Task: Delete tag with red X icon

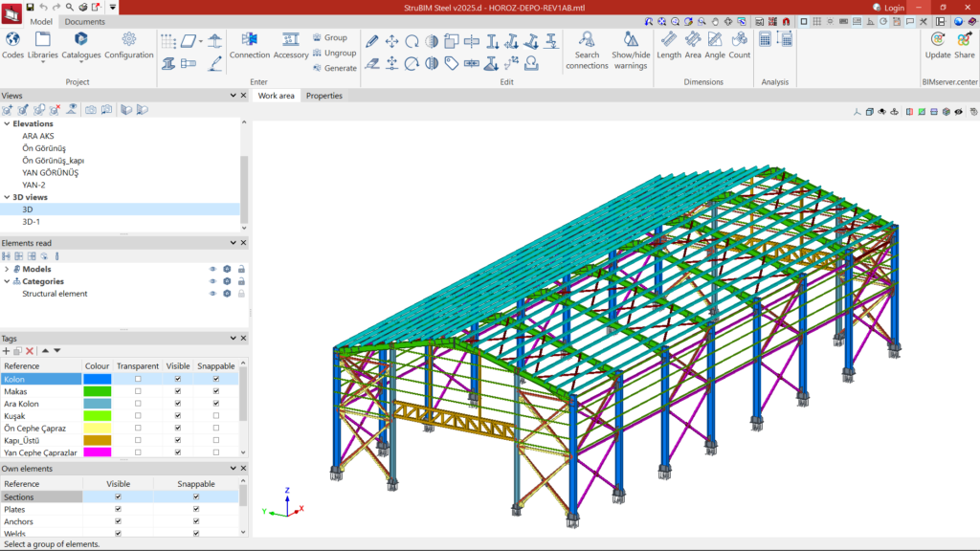Action: [x=30, y=351]
